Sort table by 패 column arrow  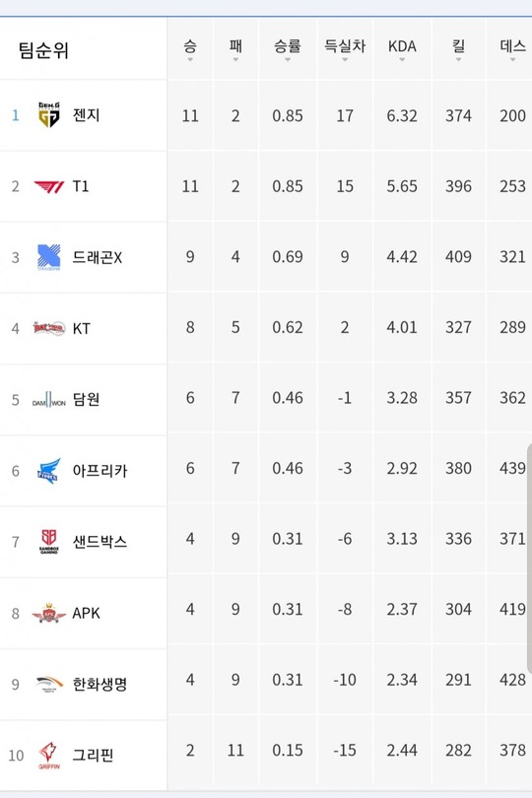click(x=235, y=60)
